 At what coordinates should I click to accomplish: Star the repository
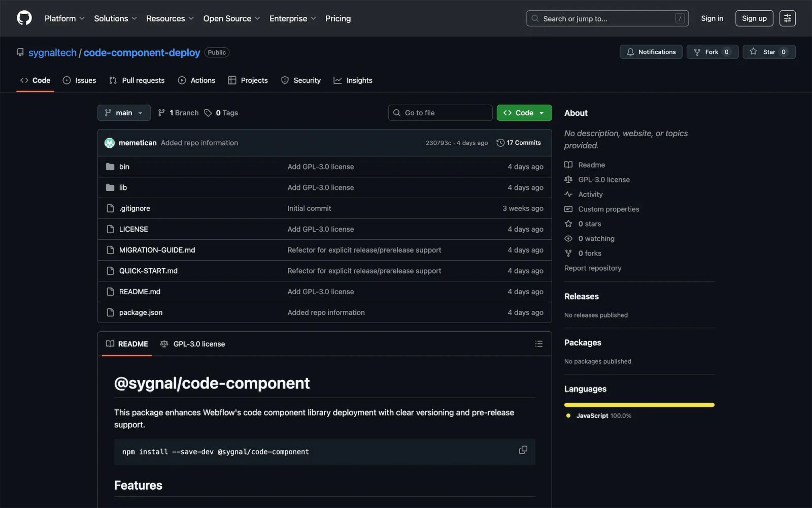(769, 52)
